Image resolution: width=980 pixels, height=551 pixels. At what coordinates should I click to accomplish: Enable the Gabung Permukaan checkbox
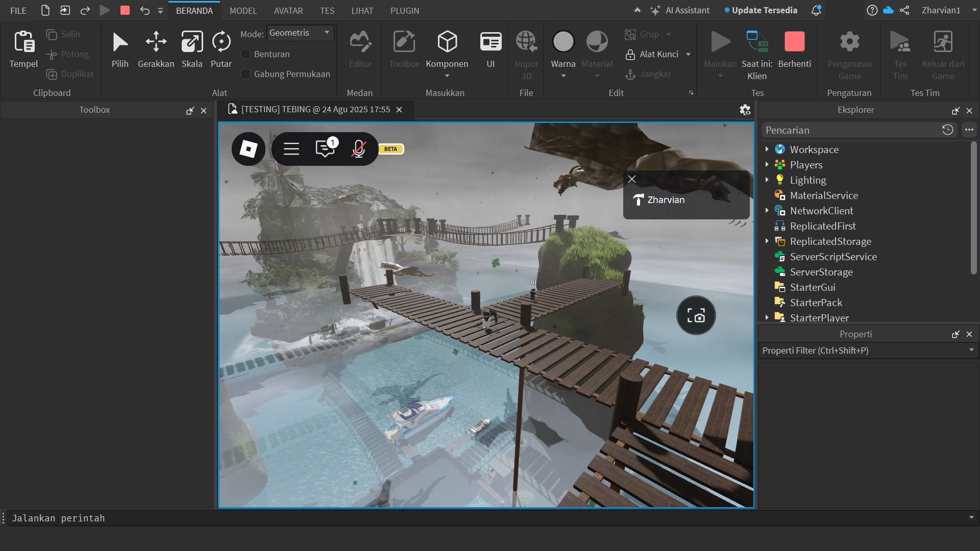(246, 74)
